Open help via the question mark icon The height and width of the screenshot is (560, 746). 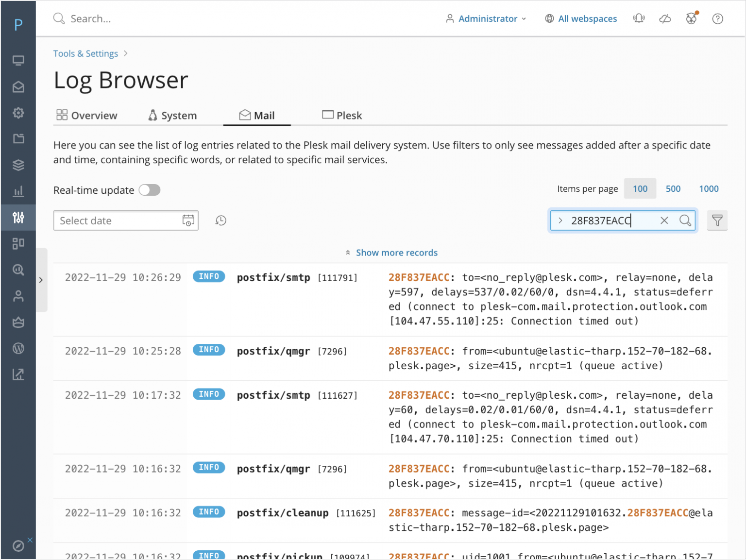tap(718, 18)
